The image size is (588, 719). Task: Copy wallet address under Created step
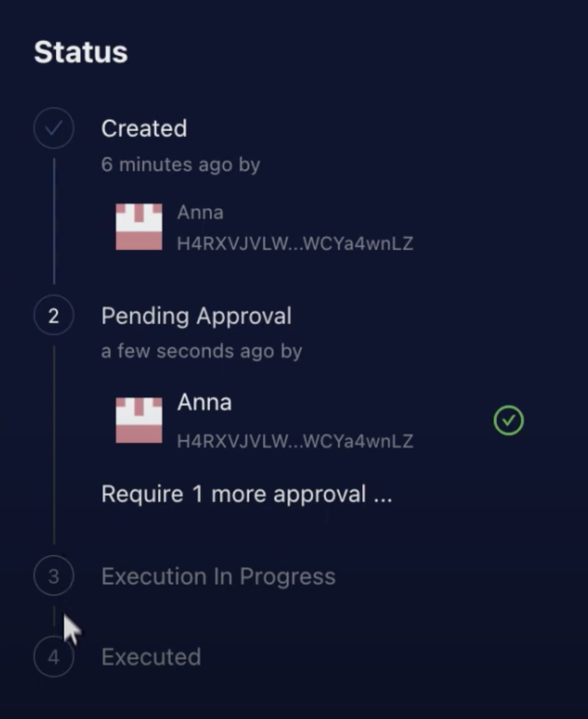click(x=295, y=244)
